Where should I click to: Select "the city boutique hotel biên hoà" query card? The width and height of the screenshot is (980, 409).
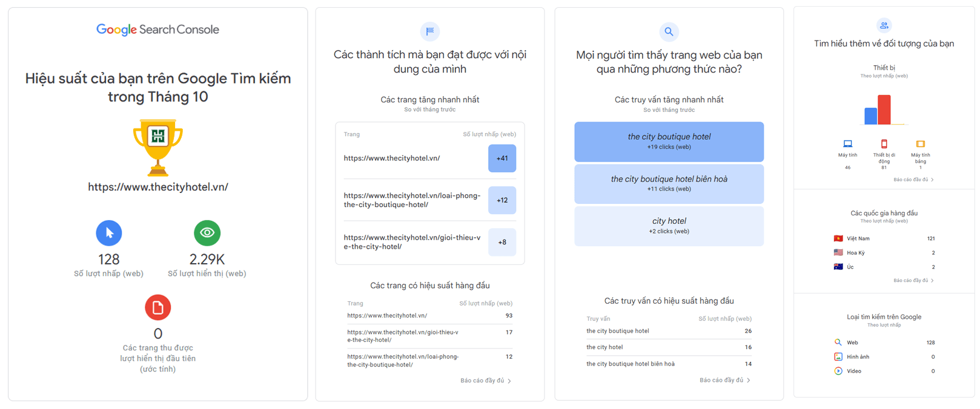click(x=669, y=184)
